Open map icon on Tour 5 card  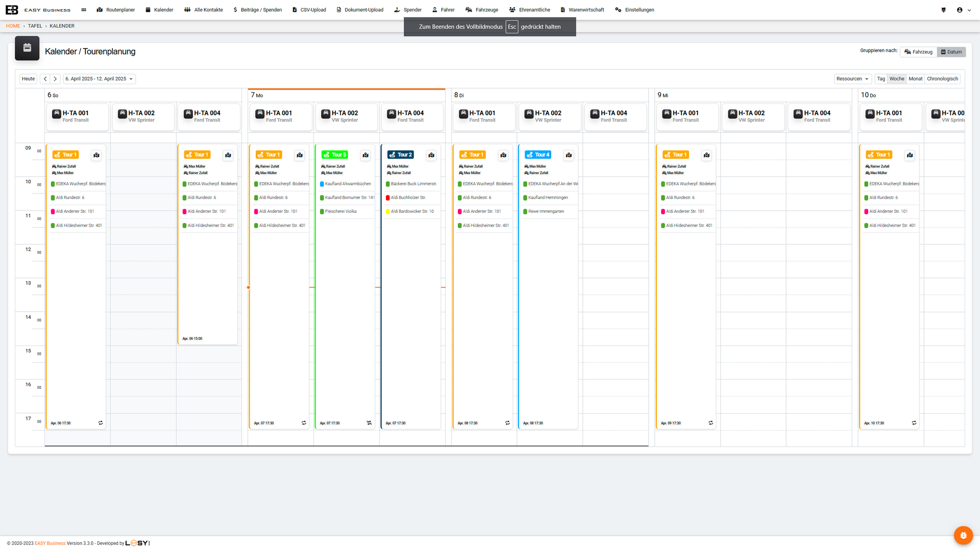[x=365, y=155]
